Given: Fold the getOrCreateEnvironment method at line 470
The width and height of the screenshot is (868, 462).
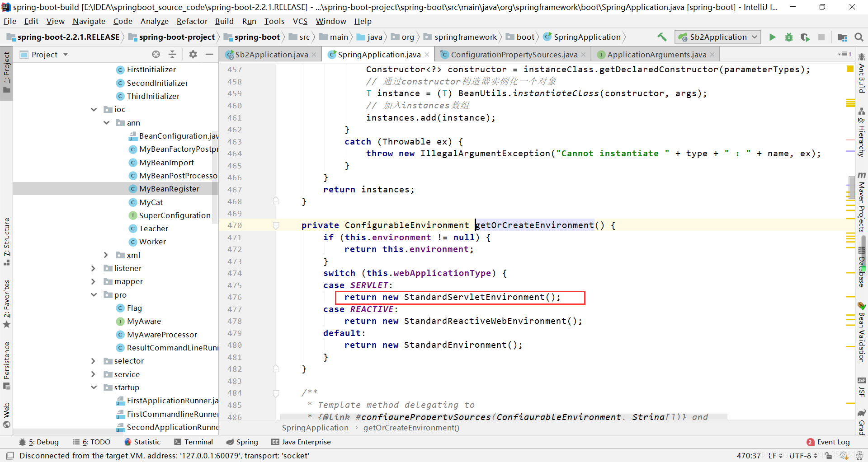Looking at the screenshot, I should [x=276, y=225].
